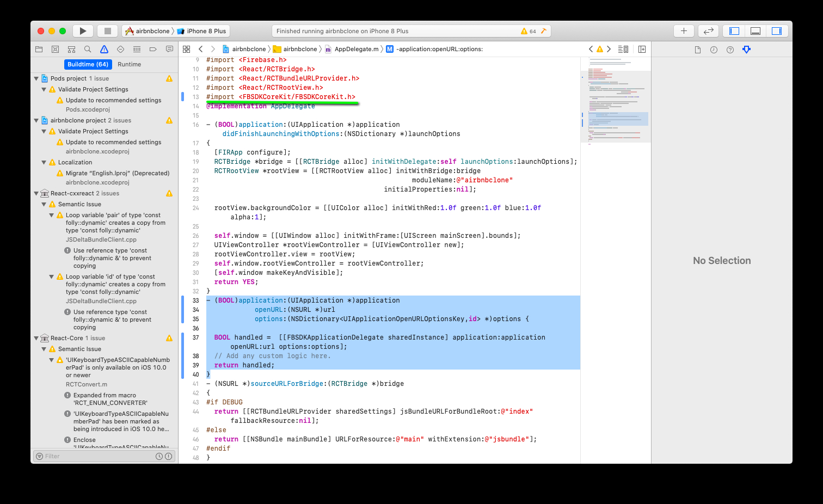Toggle the bottom debug area
This screenshot has height=504, width=823.
point(756,31)
